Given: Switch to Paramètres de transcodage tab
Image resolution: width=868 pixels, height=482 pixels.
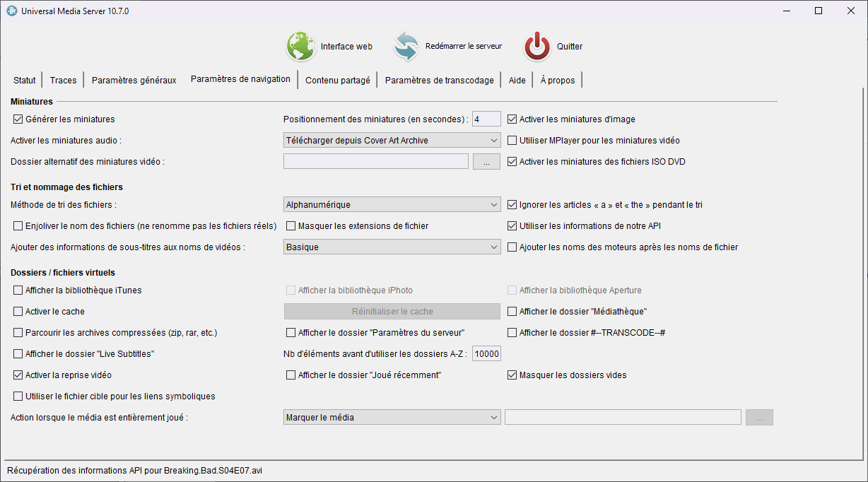Looking at the screenshot, I should tap(440, 80).
